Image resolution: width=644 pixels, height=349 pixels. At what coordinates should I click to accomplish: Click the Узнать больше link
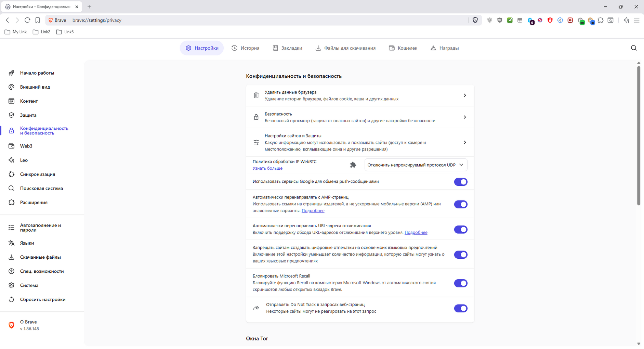(267, 168)
